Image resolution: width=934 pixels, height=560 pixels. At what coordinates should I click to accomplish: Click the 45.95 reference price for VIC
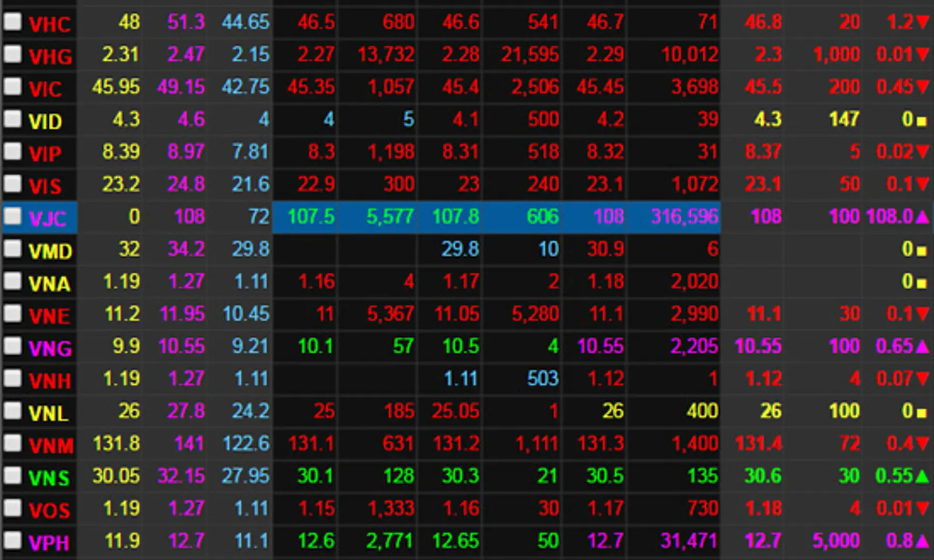(x=116, y=87)
